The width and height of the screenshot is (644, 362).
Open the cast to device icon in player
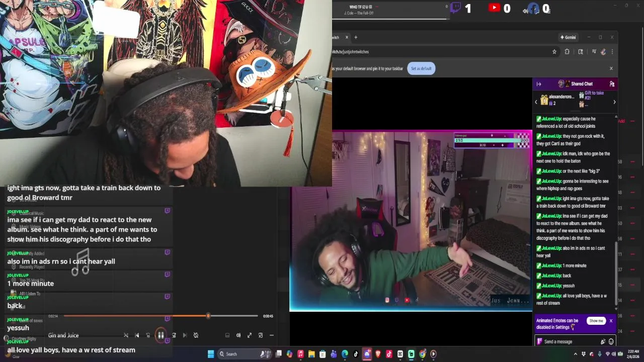click(227, 335)
